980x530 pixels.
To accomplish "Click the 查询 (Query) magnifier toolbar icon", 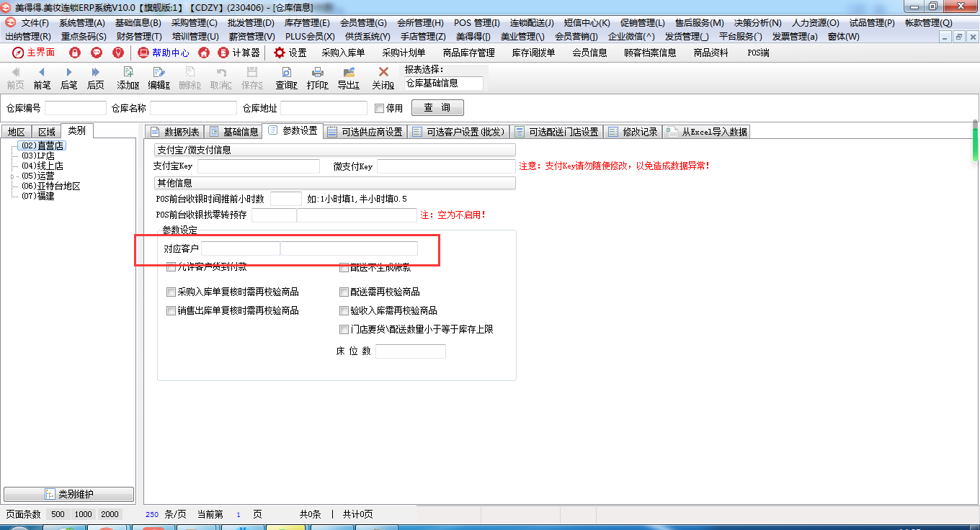I will pyautogui.click(x=286, y=73).
